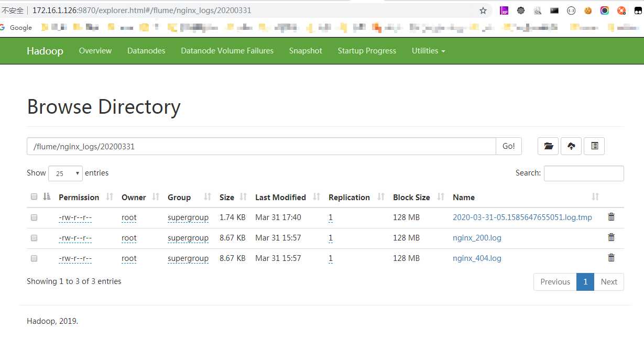This screenshot has height=339, width=644.
Task: Check the box for nginx_200.log row
Action: point(34,238)
